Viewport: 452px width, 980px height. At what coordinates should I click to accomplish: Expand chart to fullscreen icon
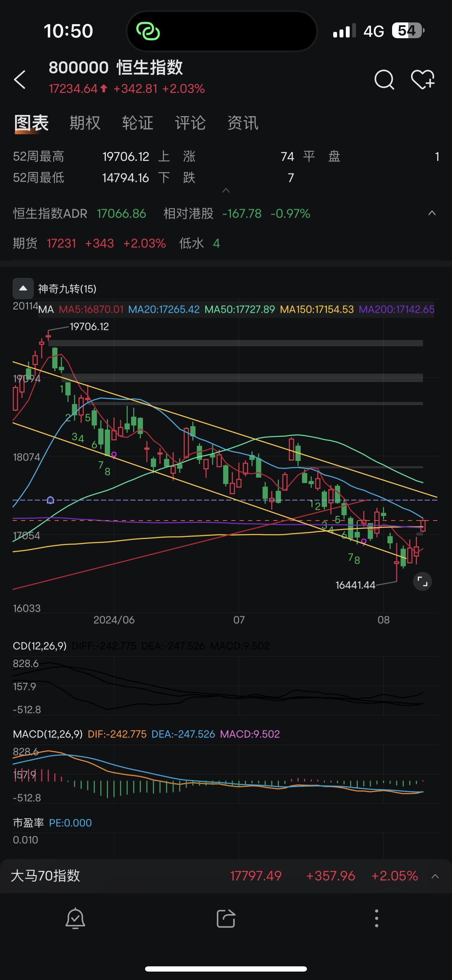(x=422, y=581)
